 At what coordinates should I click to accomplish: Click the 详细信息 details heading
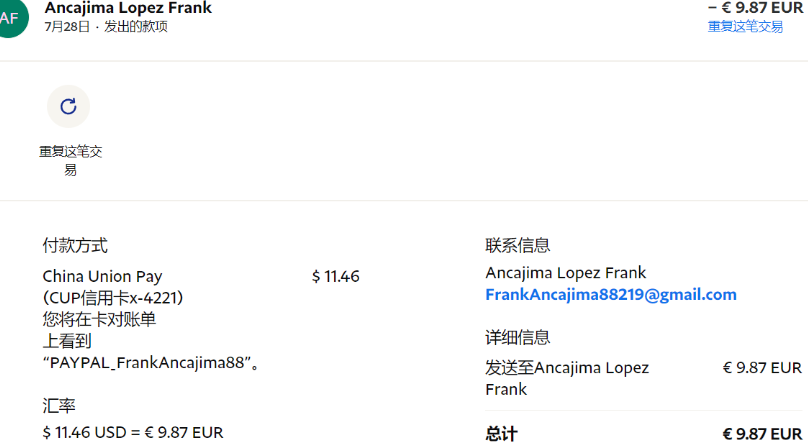[x=517, y=337]
